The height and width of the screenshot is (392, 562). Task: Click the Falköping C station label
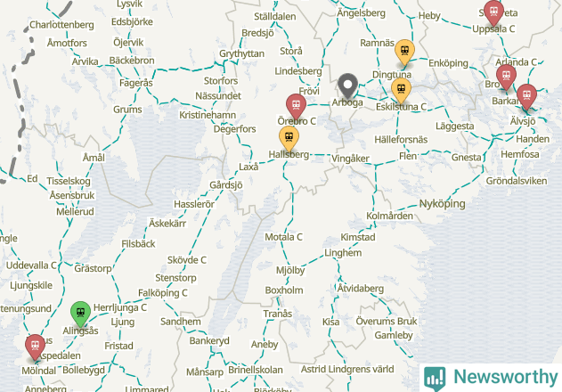(x=163, y=293)
